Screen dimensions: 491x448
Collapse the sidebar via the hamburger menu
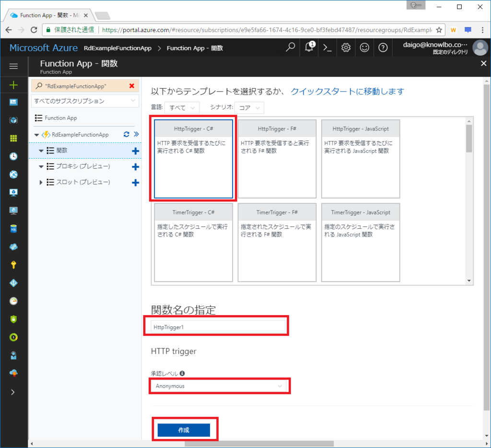pos(14,66)
